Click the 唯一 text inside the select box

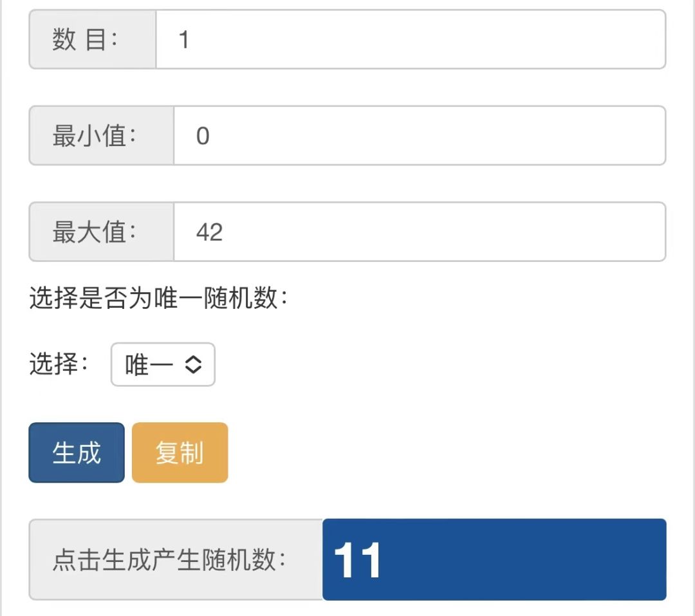pos(149,366)
